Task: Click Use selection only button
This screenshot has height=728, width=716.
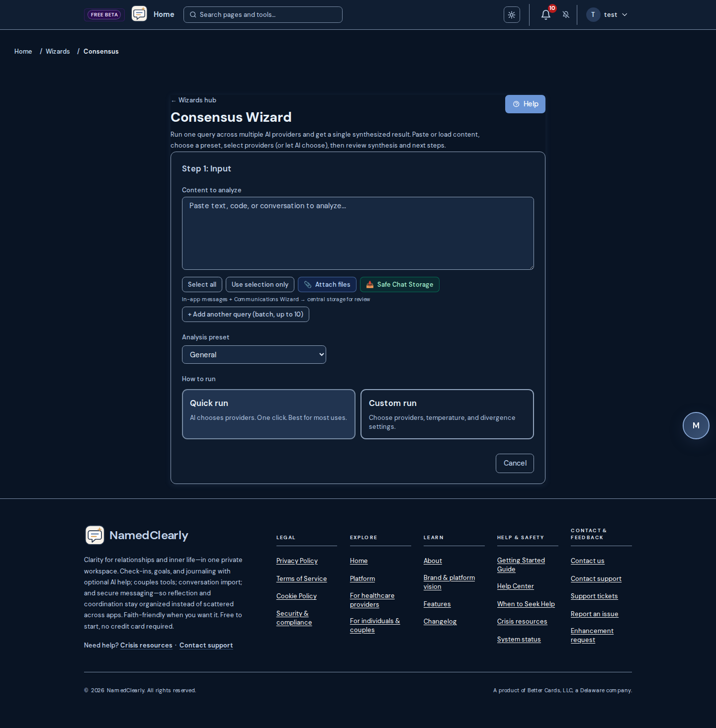Action: pos(260,284)
